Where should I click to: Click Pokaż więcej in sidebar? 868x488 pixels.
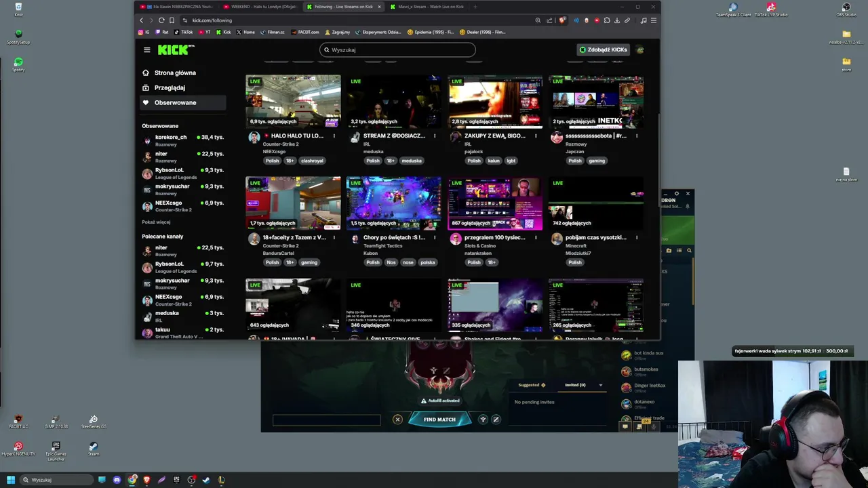pyautogui.click(x=156, y=222)
